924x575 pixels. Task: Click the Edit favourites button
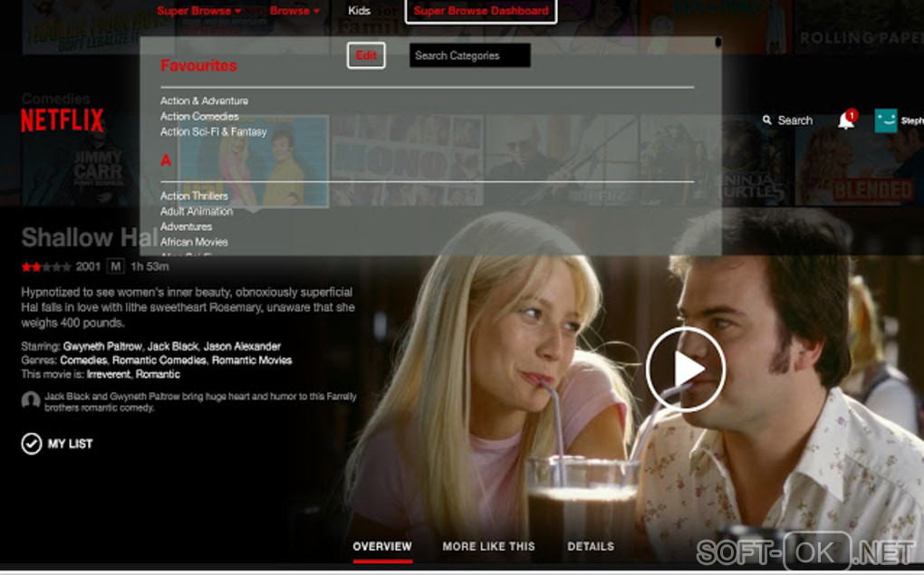click(366, 55)
